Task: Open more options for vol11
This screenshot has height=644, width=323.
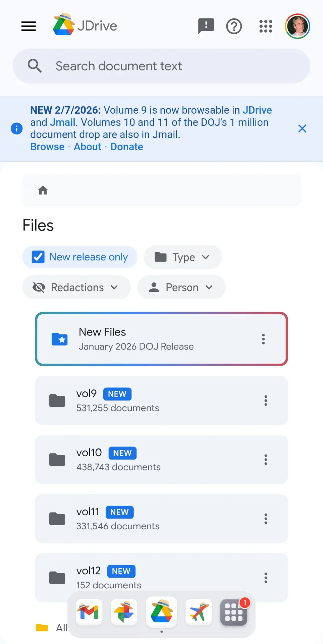Action: pos(266,519)
